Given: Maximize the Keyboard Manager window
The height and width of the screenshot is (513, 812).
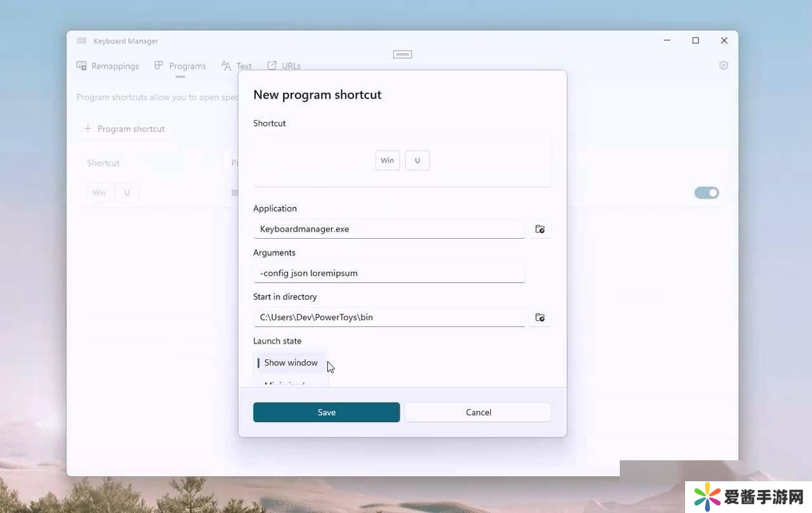Looking at the screenshot, I should 695,41.
